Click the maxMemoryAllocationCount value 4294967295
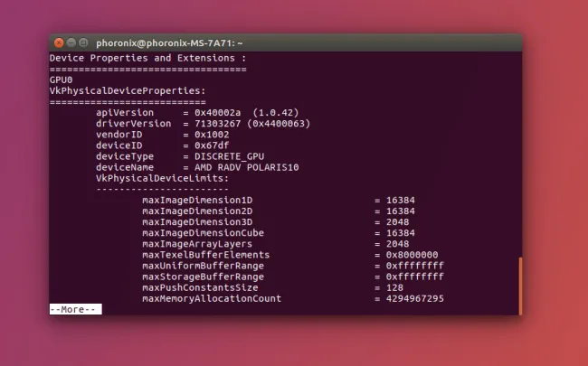This screenshot has height=366, width=588. pos(413,298)
